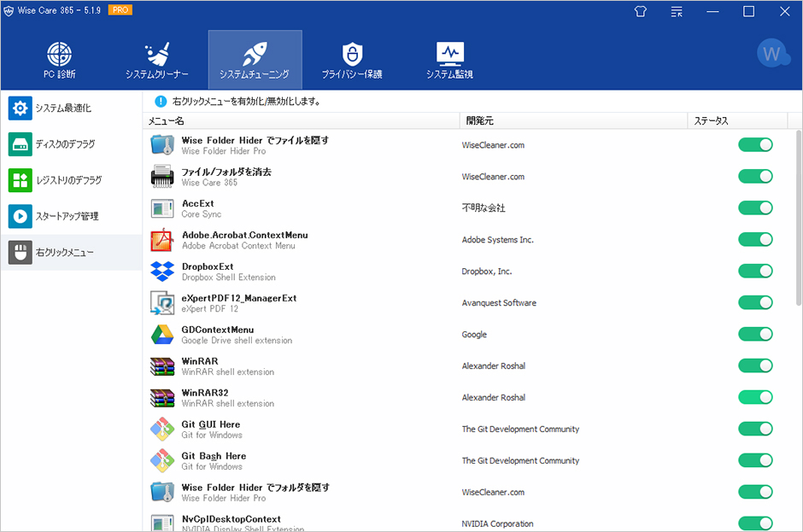Toggle Wise Folder Hider folder entry off
This screenshot has width=803, height=532.
(755, 492)
